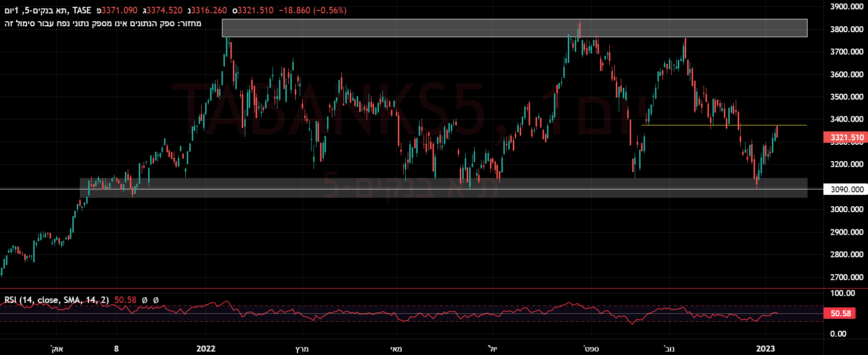Click the 3600.000 price axis label

click(x=847, y=74)
